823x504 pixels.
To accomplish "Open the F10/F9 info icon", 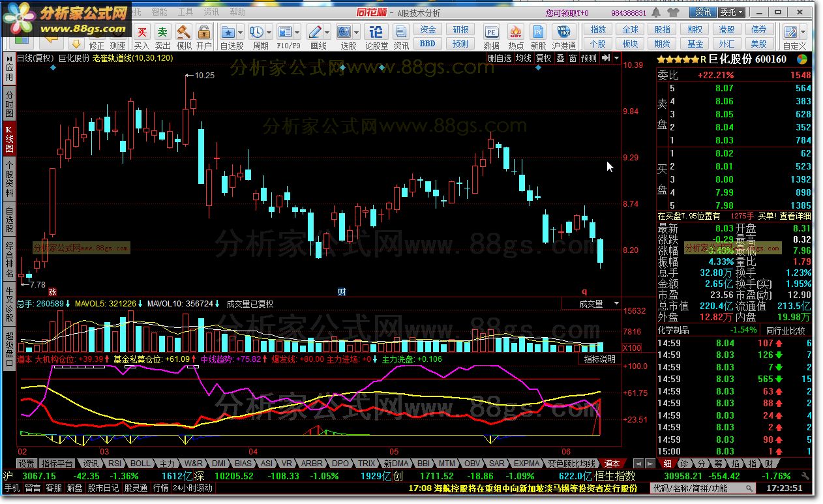I will coord(284,32).
